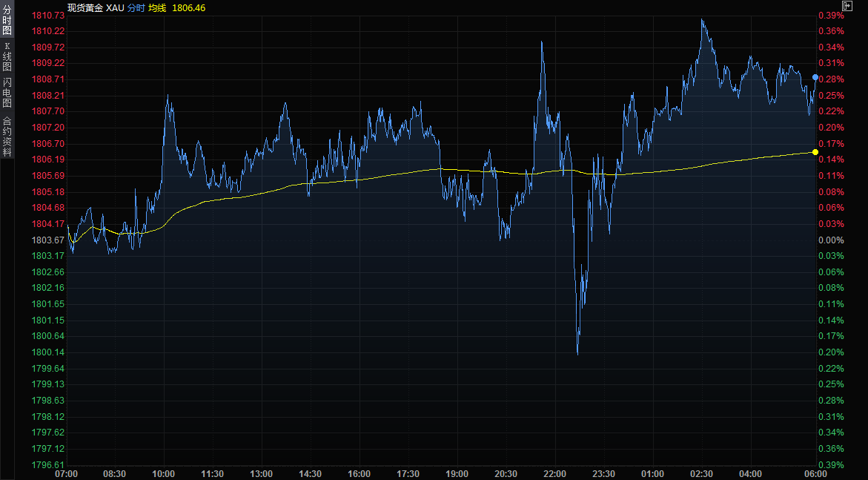Click the blue 分时 legend label

137,7
